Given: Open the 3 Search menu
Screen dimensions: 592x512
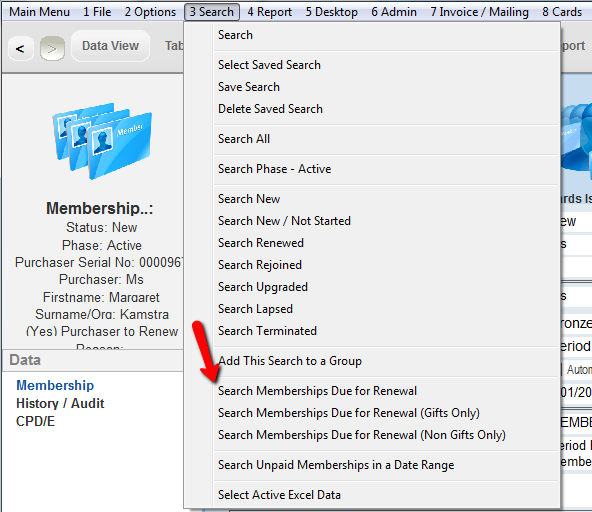Looking at the screenshot, I should pyautogui.click(x=212, y=12).
